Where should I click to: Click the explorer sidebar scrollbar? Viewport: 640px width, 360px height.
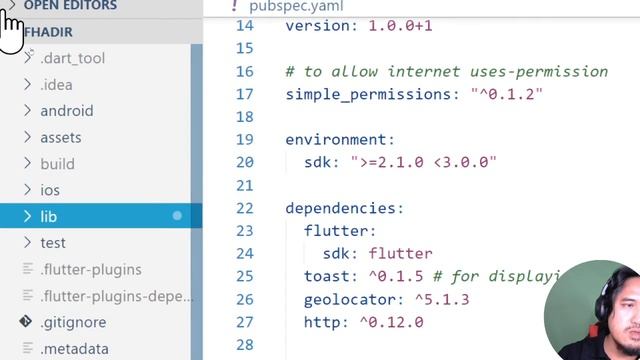(197, 202)
